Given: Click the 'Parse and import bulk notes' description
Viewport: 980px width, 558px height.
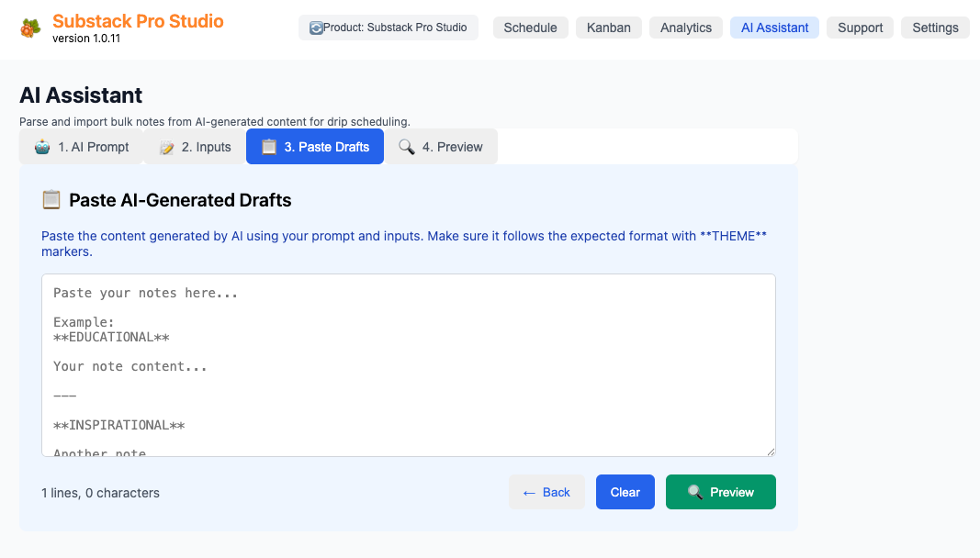Looking at the screenshot, I should tap(214, 122).
